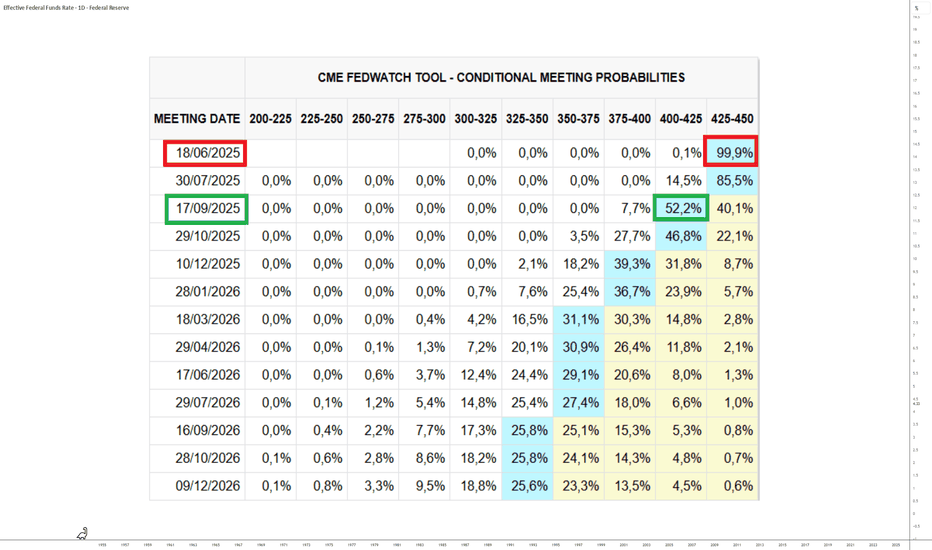This screenshot has width=932, height=550.
Task: Click the 17,3% cell in the 16/09/2026 row
Action: tap(478, 430)
